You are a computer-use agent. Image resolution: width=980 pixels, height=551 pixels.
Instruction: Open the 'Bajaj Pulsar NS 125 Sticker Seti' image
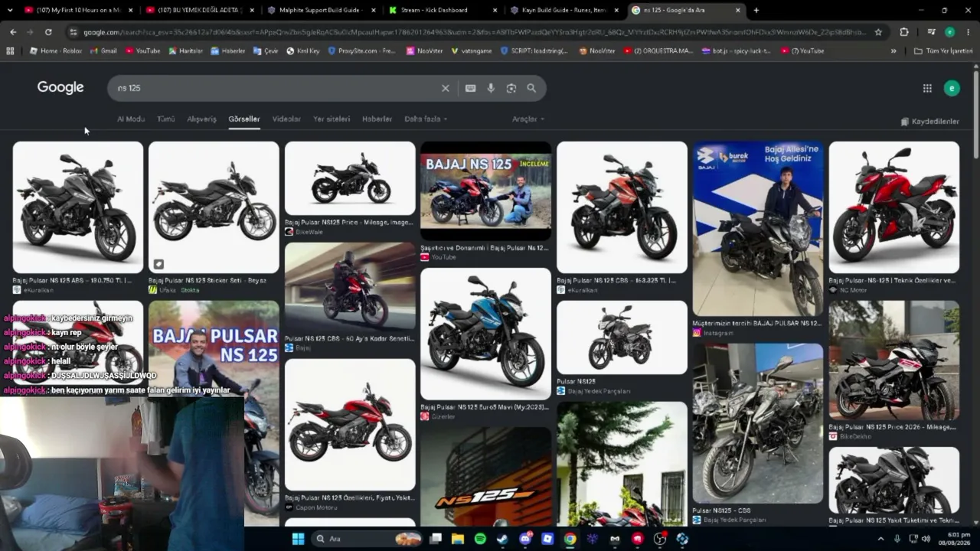[x=214, y=207]
